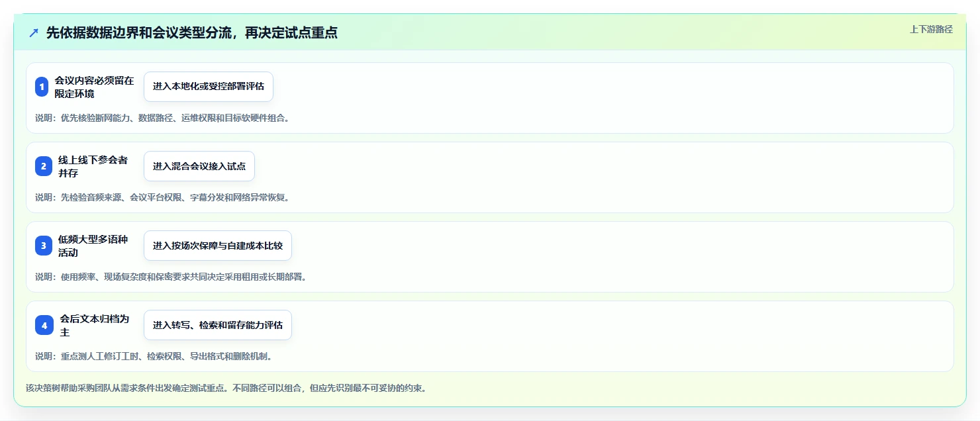The width and height of the screenshot is (980, 421).
Task: Click condition text 低频大型多语种活动
Action: [93, 246]
